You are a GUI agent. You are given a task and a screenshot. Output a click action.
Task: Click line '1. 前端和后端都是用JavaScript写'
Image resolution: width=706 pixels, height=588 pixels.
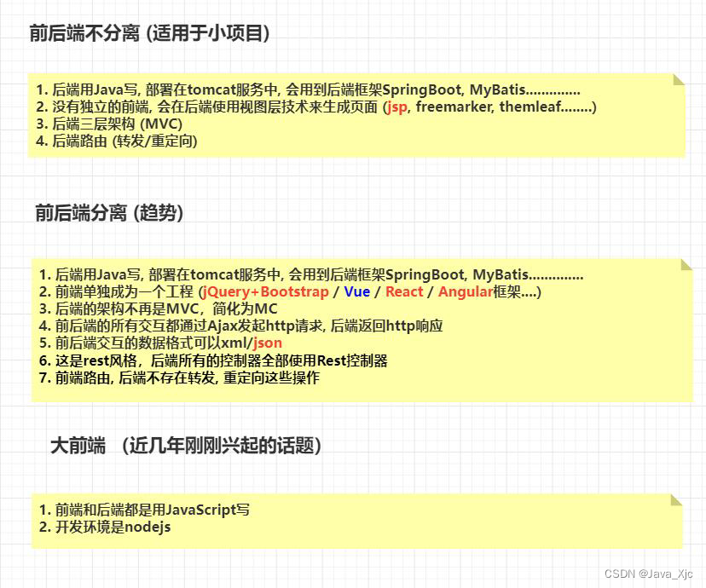point(144,510)
